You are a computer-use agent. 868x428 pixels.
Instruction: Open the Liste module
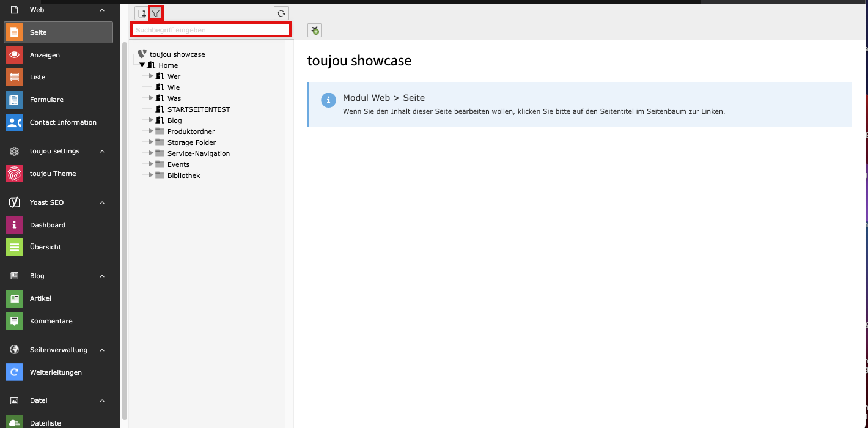coord(37,78)
